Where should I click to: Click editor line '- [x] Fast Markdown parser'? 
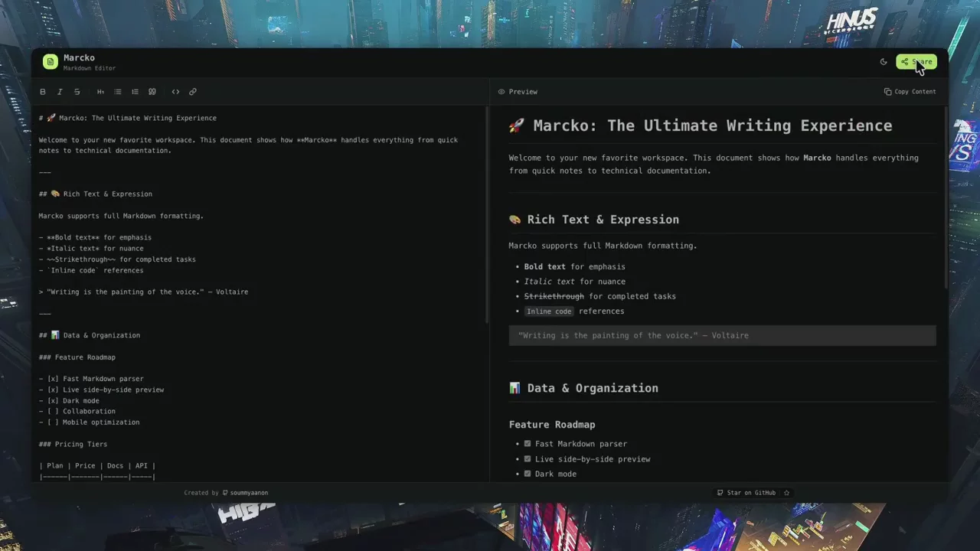click(91, 379)
